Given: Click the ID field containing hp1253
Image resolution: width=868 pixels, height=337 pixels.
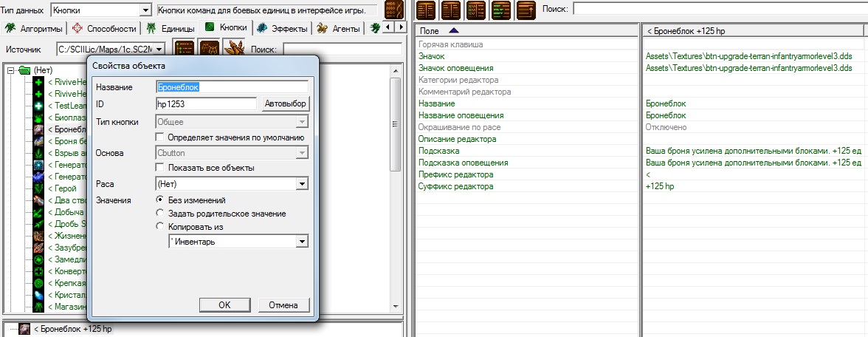Looking at the screenshot, I should 207,103.
